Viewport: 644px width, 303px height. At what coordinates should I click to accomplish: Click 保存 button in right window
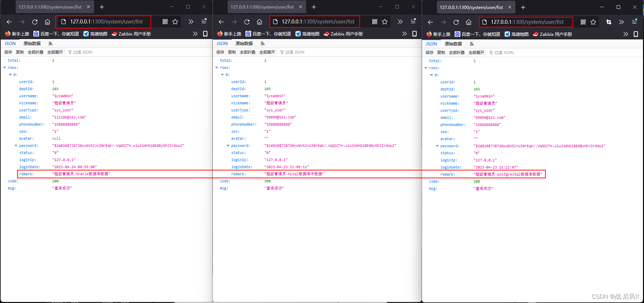(429, 53)
